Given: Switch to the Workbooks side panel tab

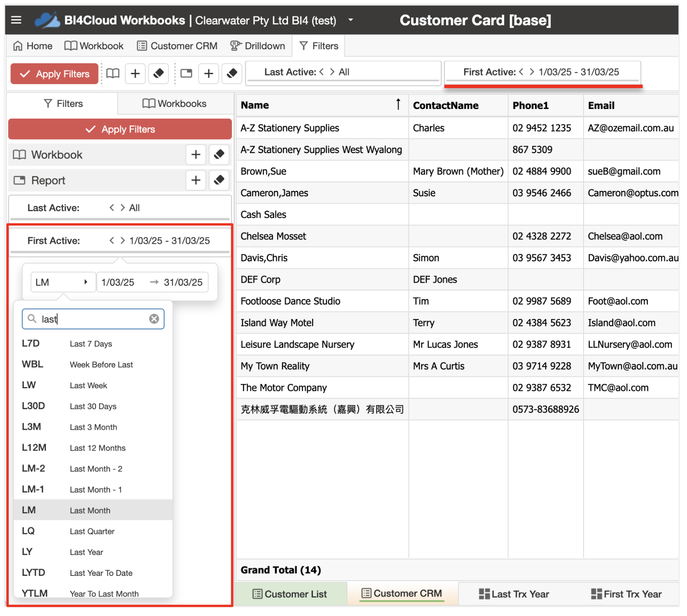Looking at the screenshot, I should tap(175, 103).
